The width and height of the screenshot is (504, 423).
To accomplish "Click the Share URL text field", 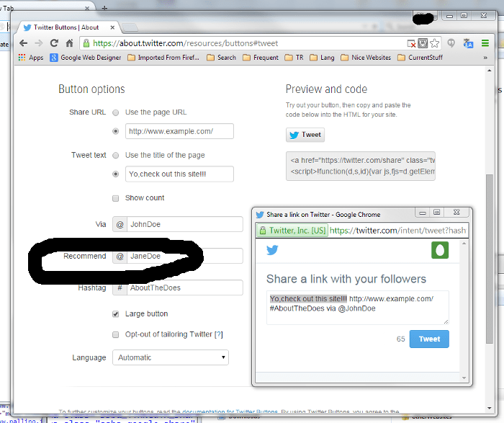I will (x=179, y=131).
